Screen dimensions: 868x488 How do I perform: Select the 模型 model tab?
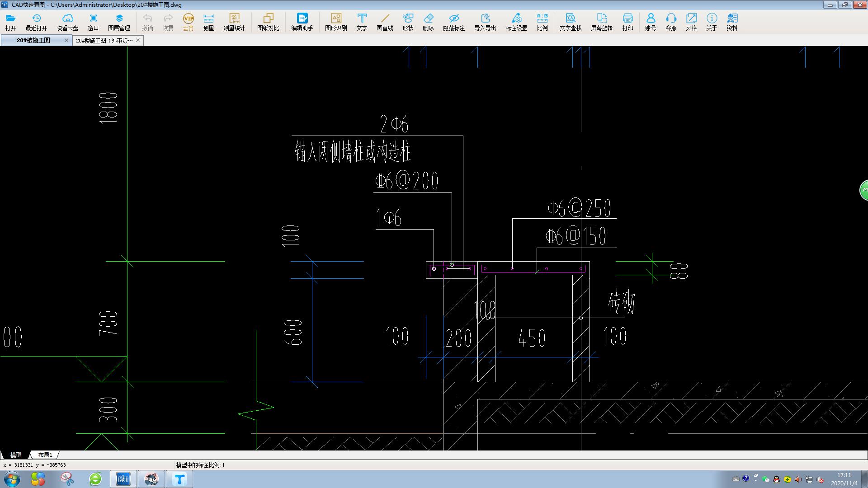click(15, 455)
